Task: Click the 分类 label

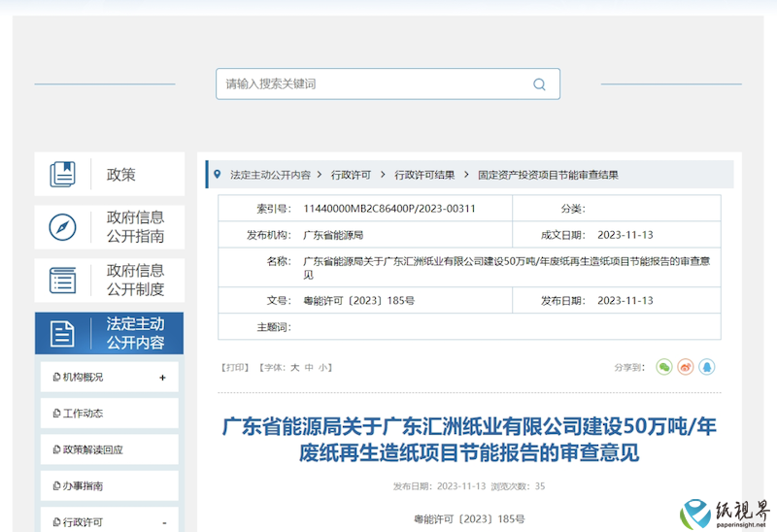Action: pos(573,209)
